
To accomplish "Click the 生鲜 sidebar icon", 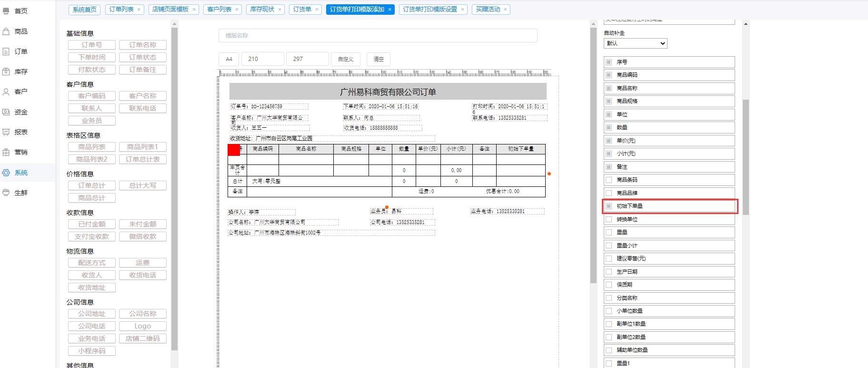I will coord(6,193).
